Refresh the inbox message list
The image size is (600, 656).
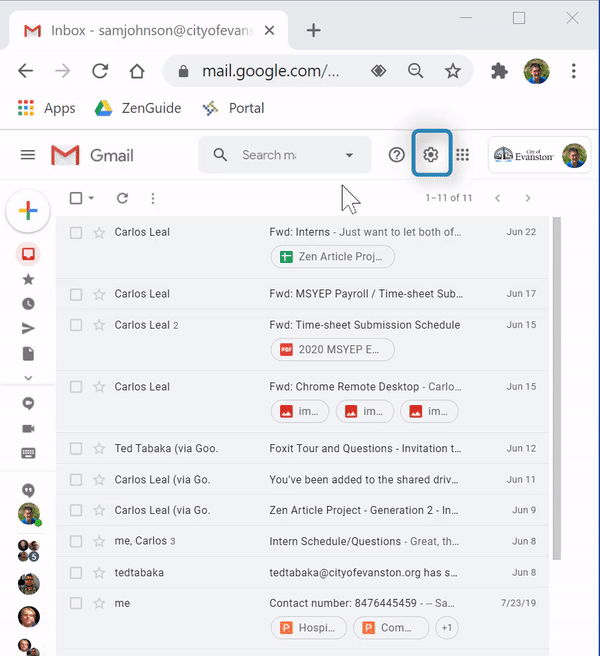pyautogui.click(x=122, y=198)
